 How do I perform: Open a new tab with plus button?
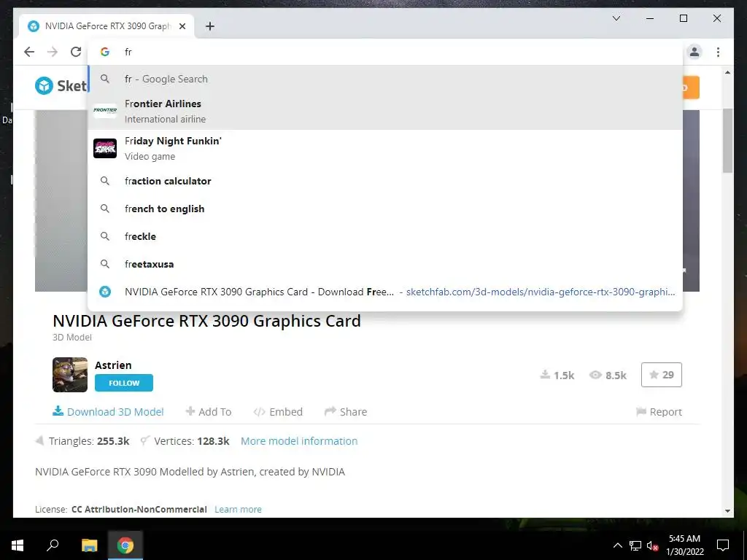209,26
